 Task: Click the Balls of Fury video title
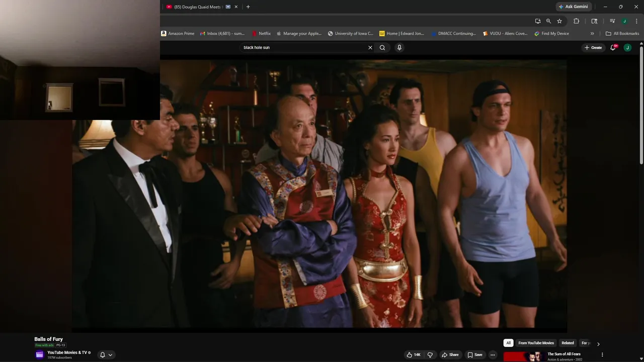[x=48, y=339]
